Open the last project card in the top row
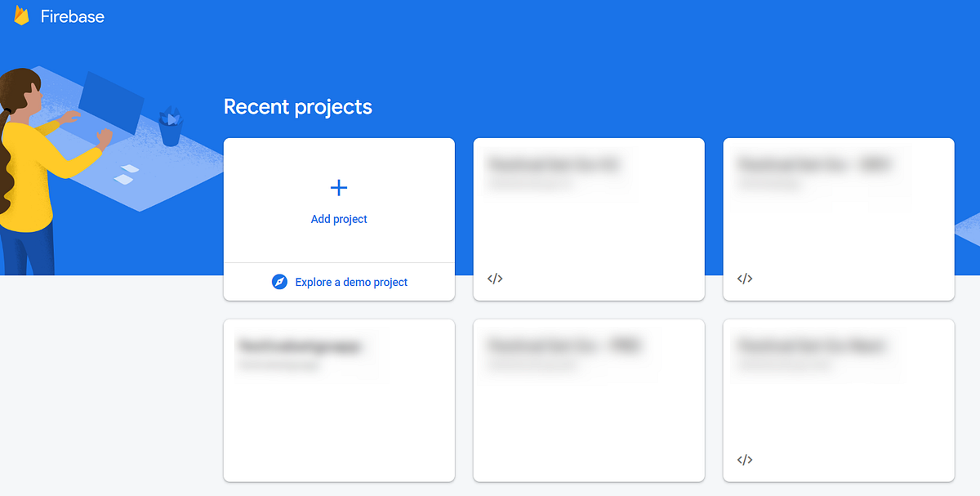Screen dimensions: 980x496 (838, 219)
